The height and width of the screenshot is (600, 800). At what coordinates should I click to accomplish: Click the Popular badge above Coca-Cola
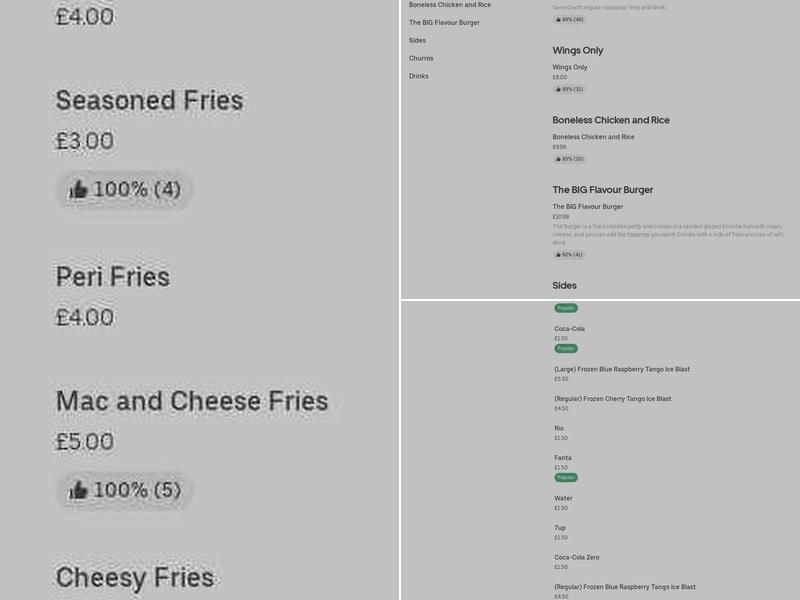[x=565, y=308]
